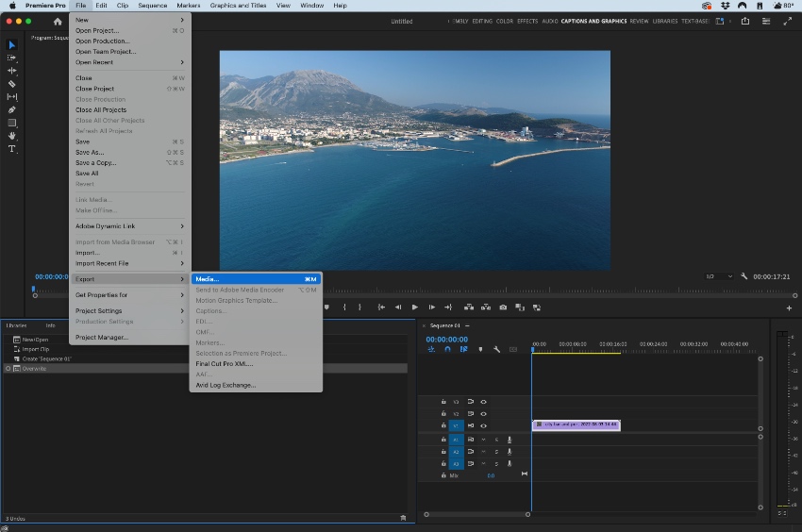This screenshot has width=802, height=532.
Task: Open the Sequence menu in menu bar
Action: tap(152, 6)
